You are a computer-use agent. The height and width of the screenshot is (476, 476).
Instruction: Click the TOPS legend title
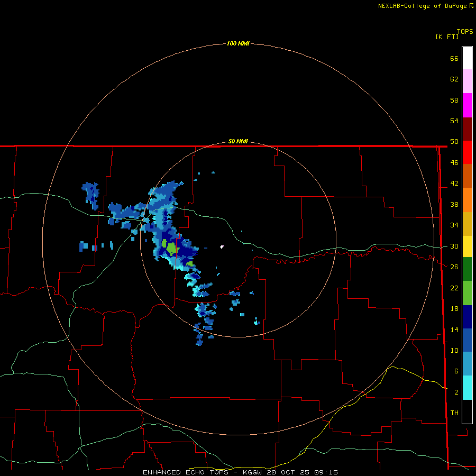[x=465, y=31]
